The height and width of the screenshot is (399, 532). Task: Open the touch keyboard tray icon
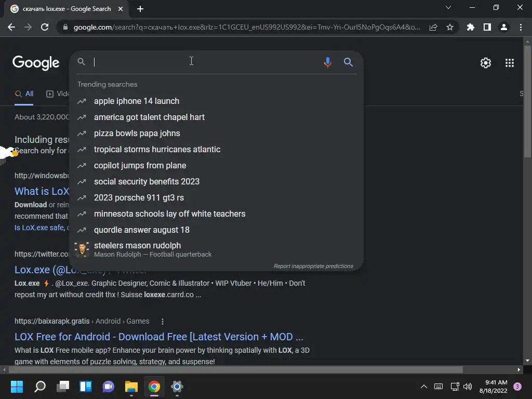438,387
